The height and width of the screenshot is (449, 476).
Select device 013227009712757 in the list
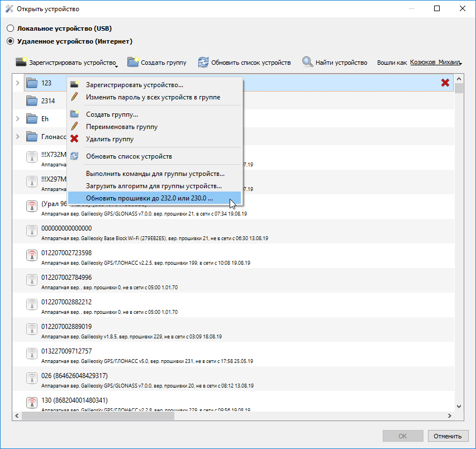pos(66,351)
